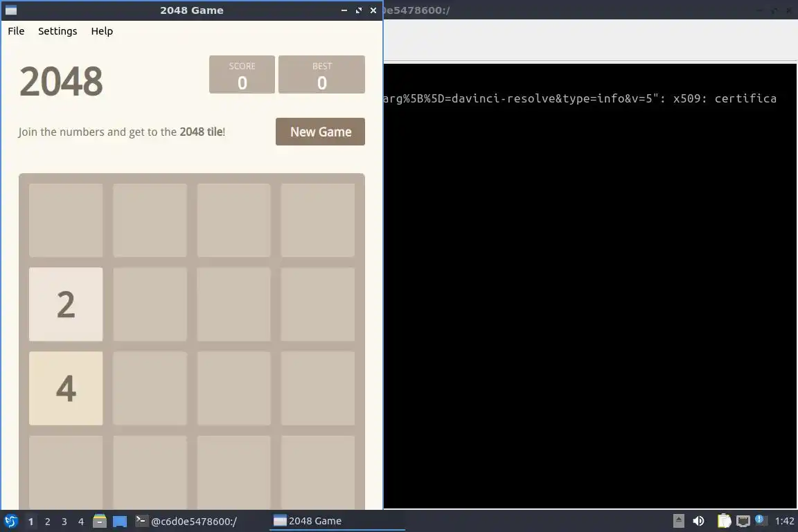
Task: Switch to workspace 4
Action: coord(81,522)
